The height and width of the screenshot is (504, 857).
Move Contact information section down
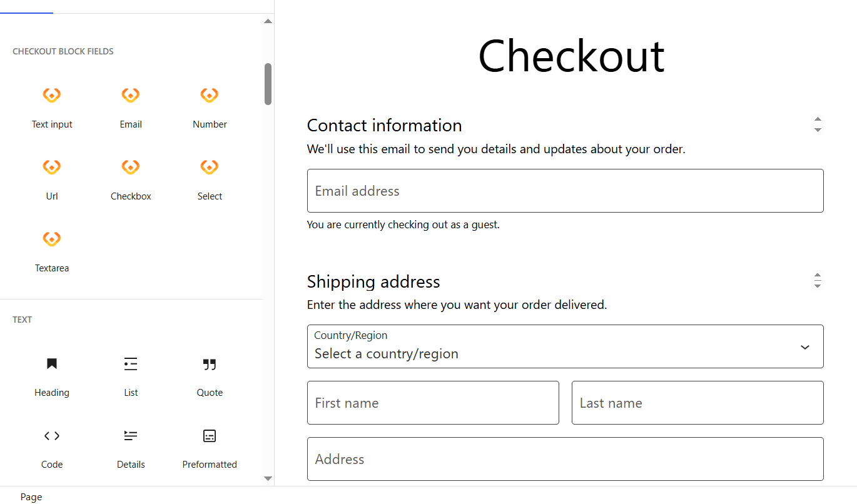(x=818, y=130)
